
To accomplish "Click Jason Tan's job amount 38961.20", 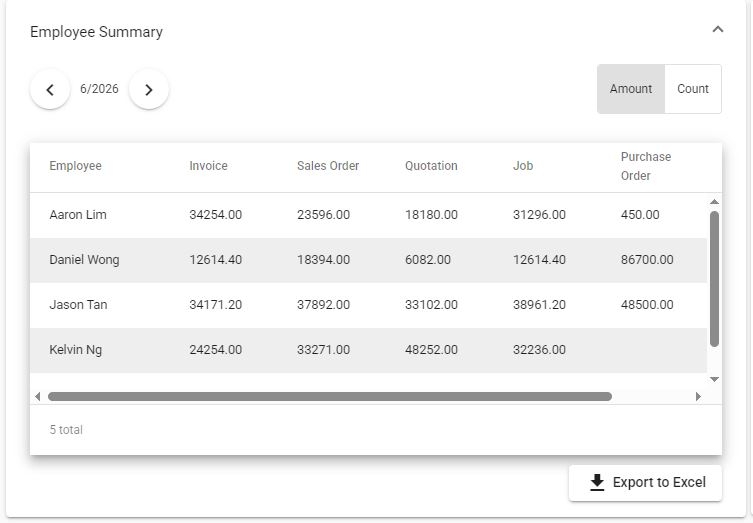I will pos(539,305).
